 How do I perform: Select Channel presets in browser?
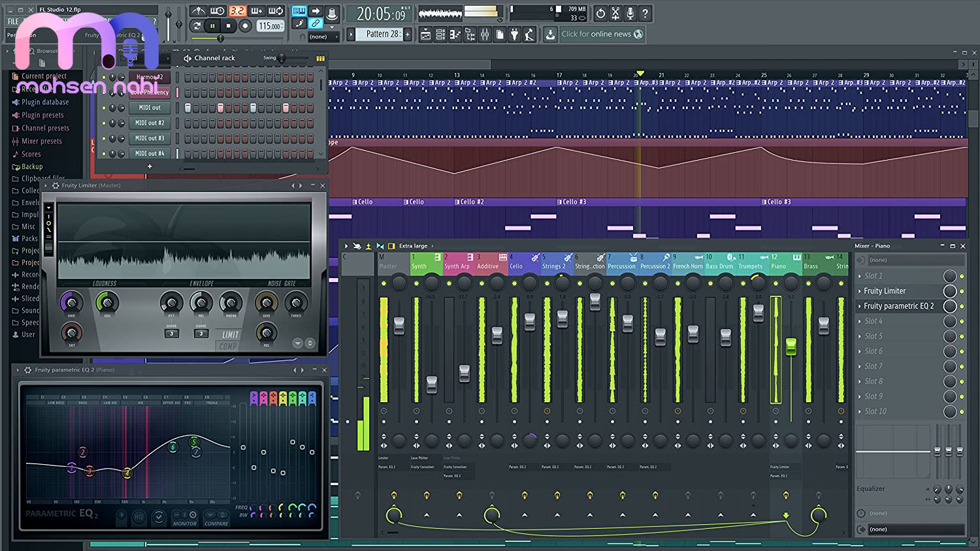(x=45, y=128)
